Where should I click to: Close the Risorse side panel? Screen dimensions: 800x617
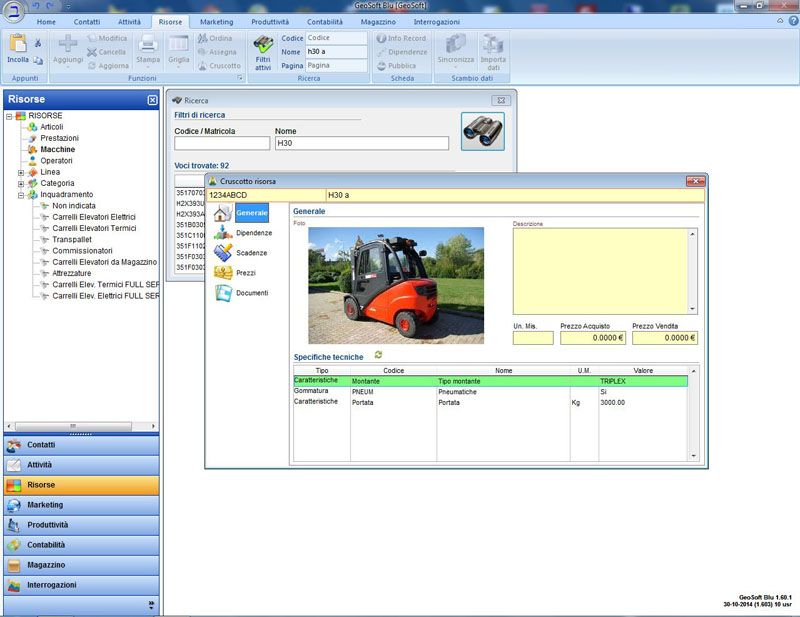coord(152,100)
